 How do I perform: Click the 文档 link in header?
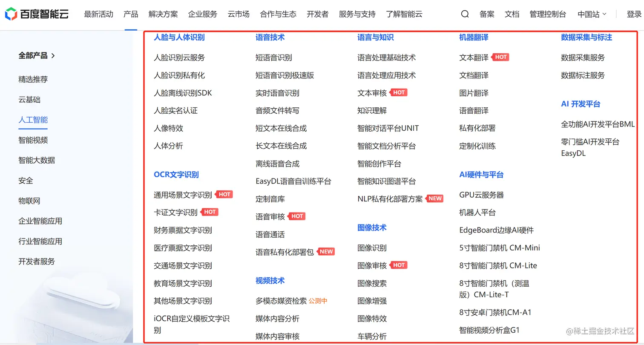click(x=512, y=14)
